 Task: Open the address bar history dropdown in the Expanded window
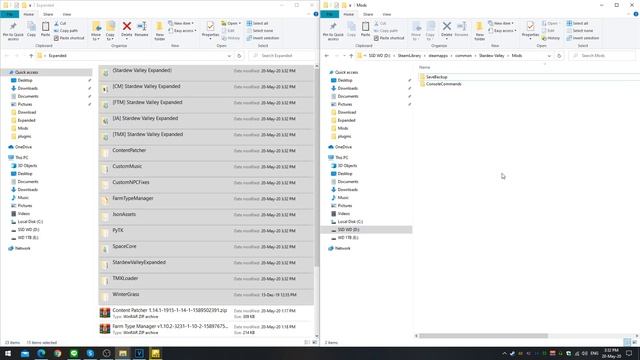229,56
